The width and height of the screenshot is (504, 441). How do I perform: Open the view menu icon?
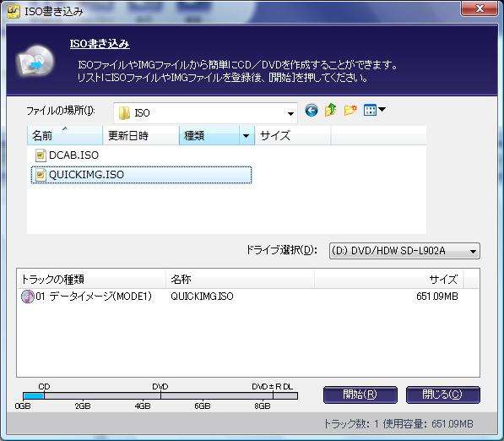tap(374, 110)
